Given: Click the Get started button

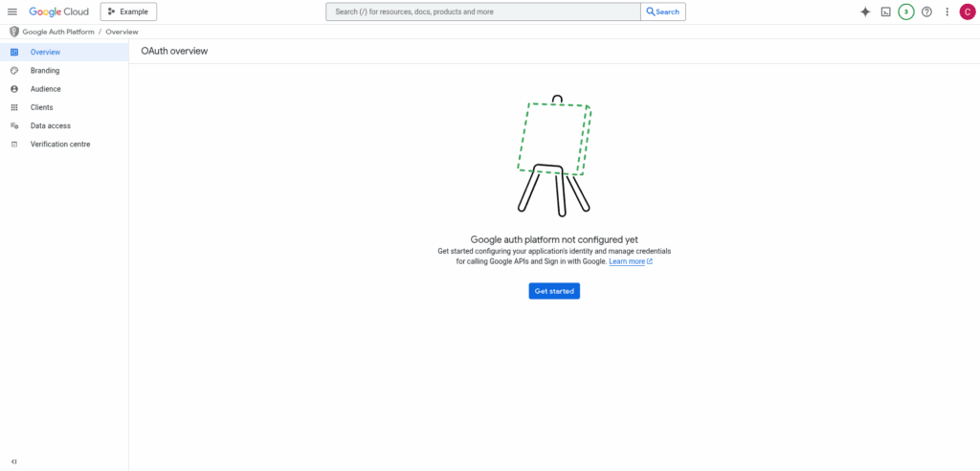Looking at the screenshot, I should [554, 291].
